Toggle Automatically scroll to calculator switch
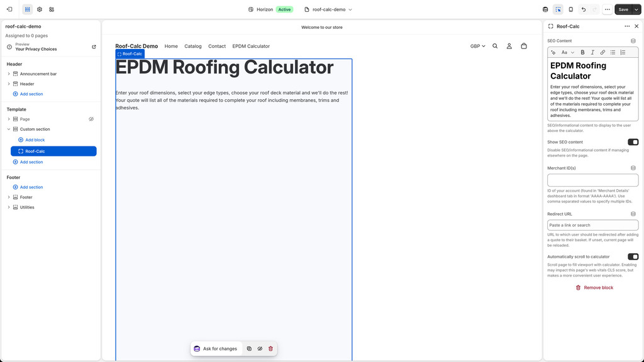644x362 pixels. 633,256
